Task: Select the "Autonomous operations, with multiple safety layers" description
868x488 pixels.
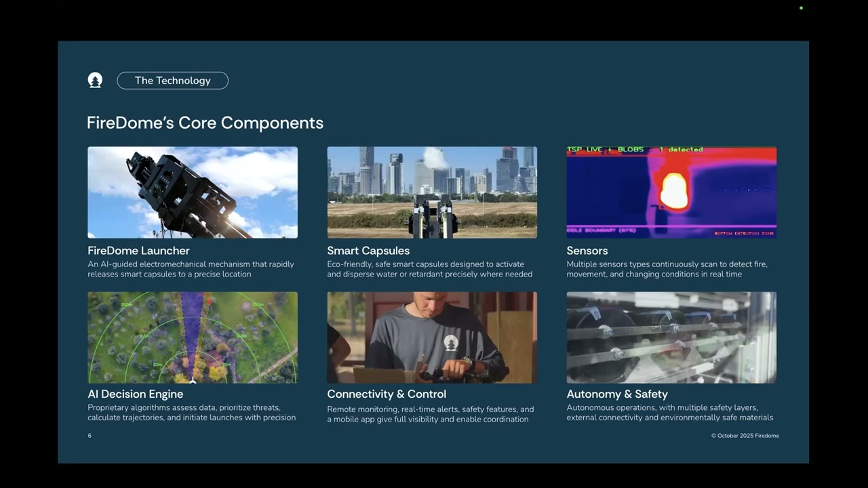Action: [670, 413]
